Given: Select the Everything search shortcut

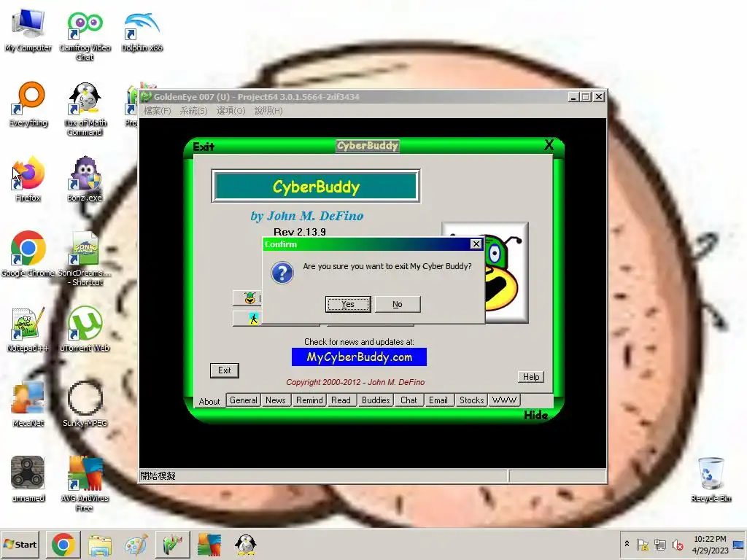Looking at the screenshot, I should click(x=28, y=105).
